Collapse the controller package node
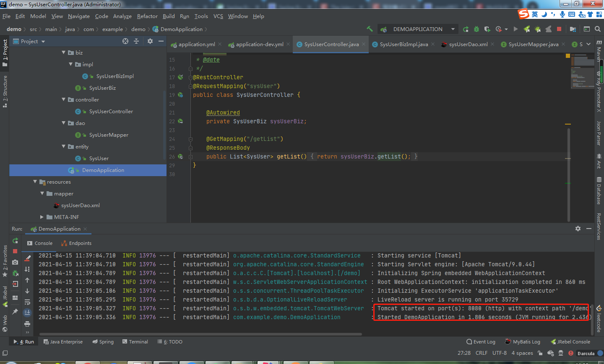 [x=64, y=99]
